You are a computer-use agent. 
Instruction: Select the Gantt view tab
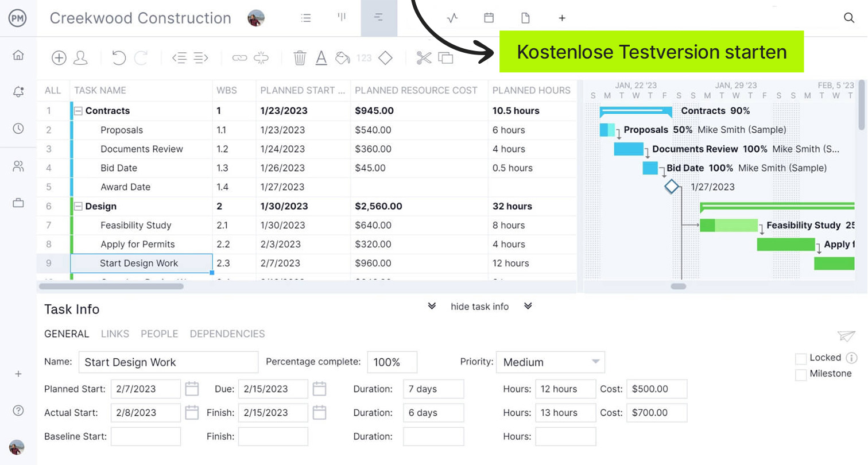[x=379, y=18]
